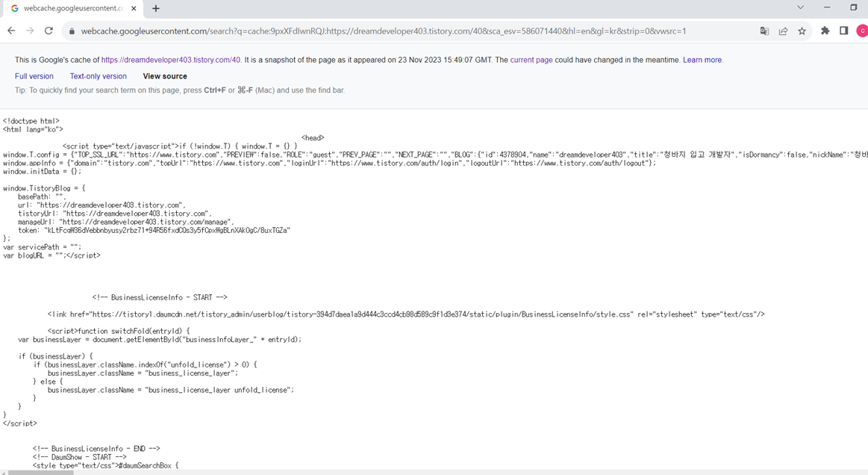This screenshot has height=475, width=868.
Task: Click the "var blogURL" line
Action: point(51,255)
